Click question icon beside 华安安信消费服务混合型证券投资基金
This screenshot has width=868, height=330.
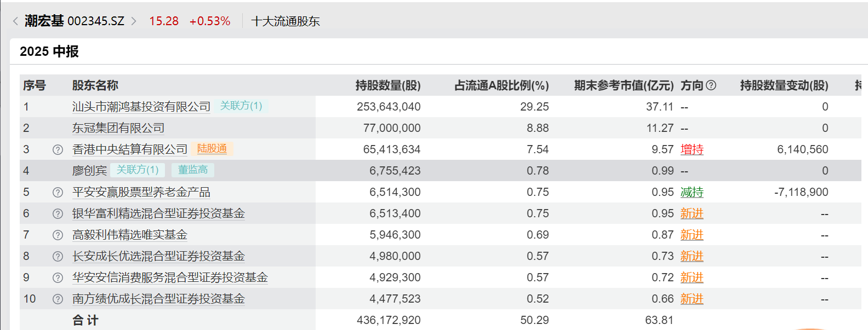[x=58, y=277]
